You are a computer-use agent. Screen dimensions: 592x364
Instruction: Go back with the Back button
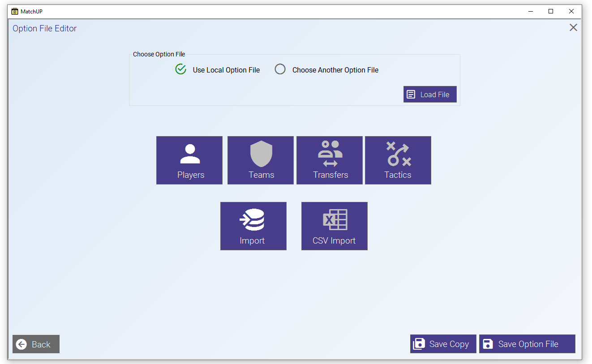[x=36, y=344]
